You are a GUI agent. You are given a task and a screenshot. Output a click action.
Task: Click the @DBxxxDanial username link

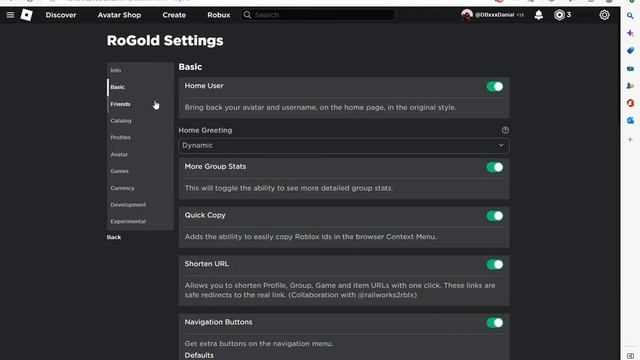coord(494,15)
